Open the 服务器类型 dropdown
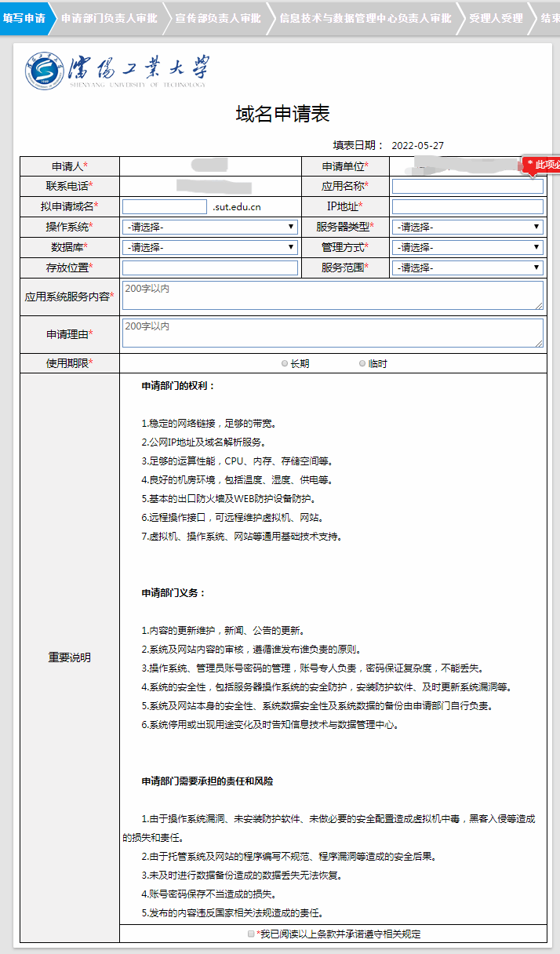560x954 pixels. coord(467,227)
